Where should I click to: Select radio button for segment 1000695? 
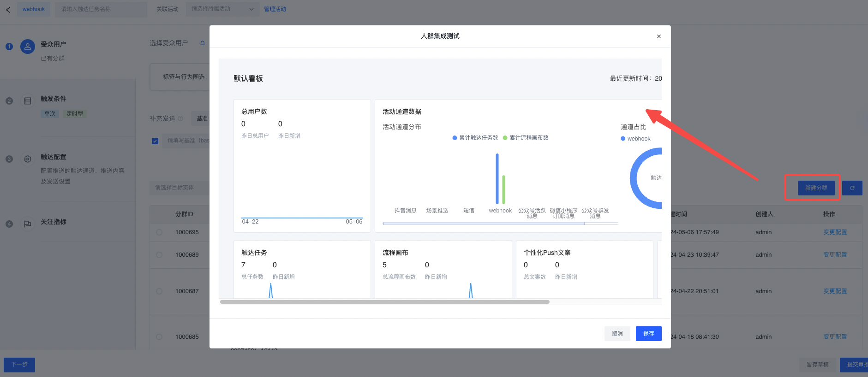tap(159, 232)
